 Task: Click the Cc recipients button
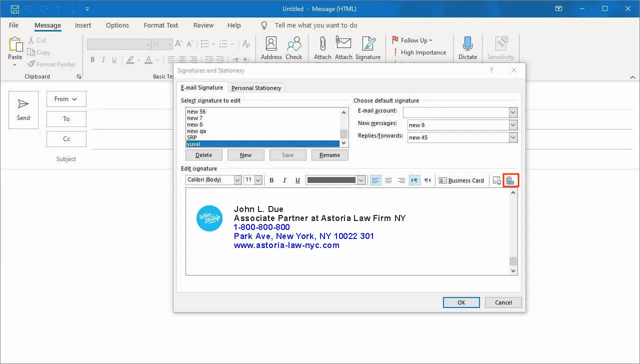(x=66, y=139)
